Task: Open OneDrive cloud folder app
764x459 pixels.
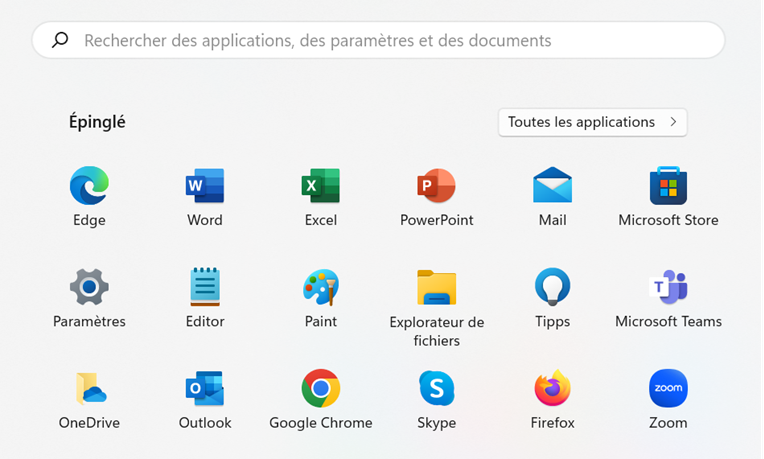Action: 89,389
